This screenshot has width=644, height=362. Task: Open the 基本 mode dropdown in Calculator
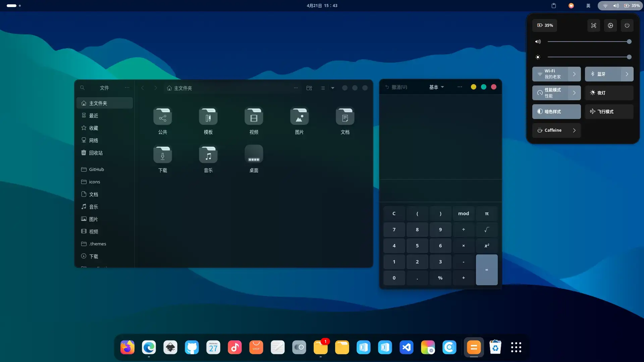(436, 87)
